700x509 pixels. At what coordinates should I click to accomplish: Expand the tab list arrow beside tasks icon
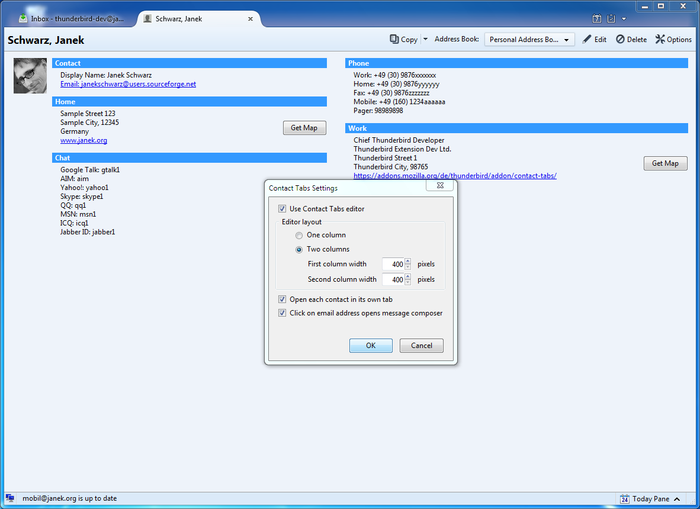[624, 19]
